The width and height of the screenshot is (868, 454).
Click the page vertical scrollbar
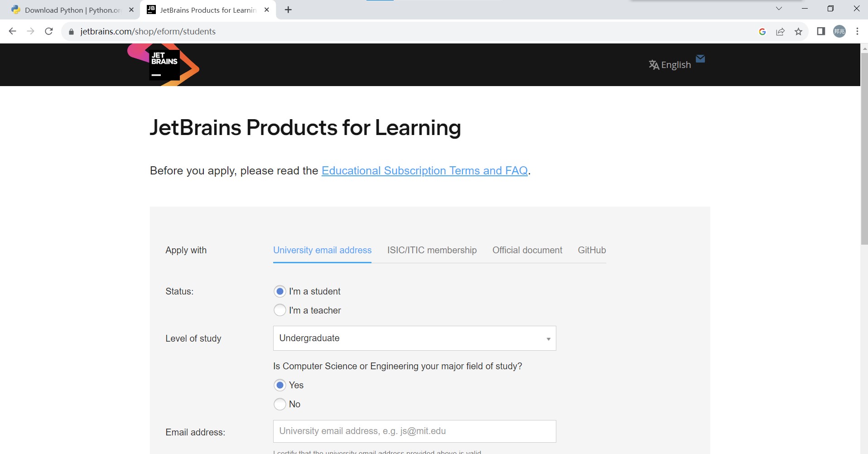864,150
